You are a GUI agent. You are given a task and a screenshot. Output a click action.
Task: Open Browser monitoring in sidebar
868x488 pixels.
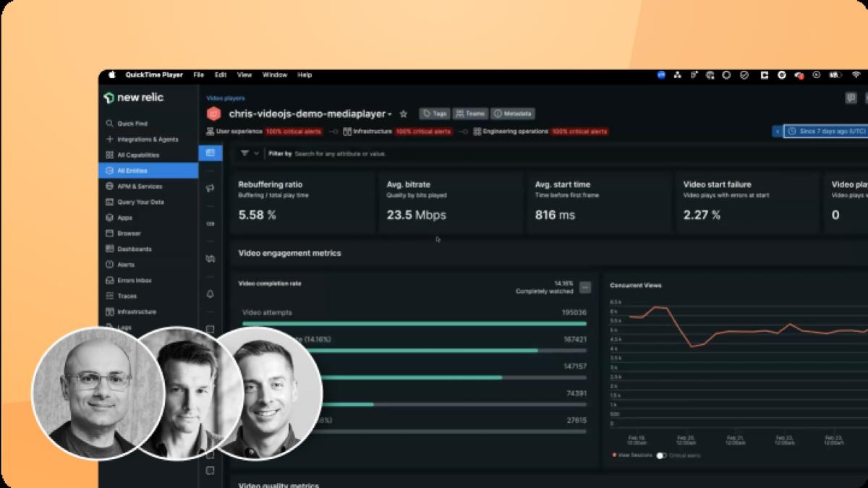tap(124, 234)
